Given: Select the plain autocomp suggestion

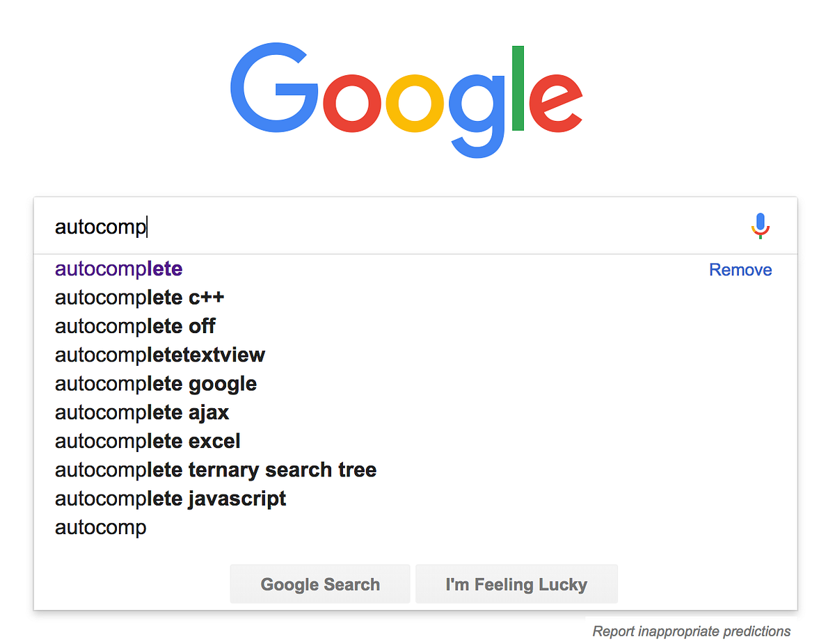Looking at the screenshot, I should pos(100,527).
